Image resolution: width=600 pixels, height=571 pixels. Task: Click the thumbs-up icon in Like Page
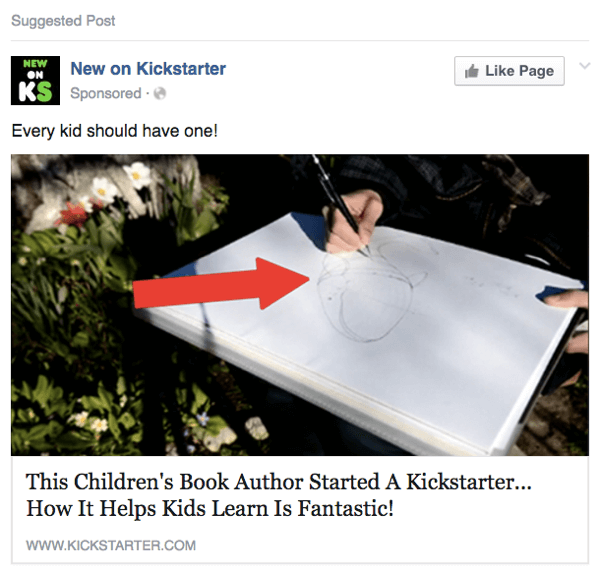pos(471,71)
